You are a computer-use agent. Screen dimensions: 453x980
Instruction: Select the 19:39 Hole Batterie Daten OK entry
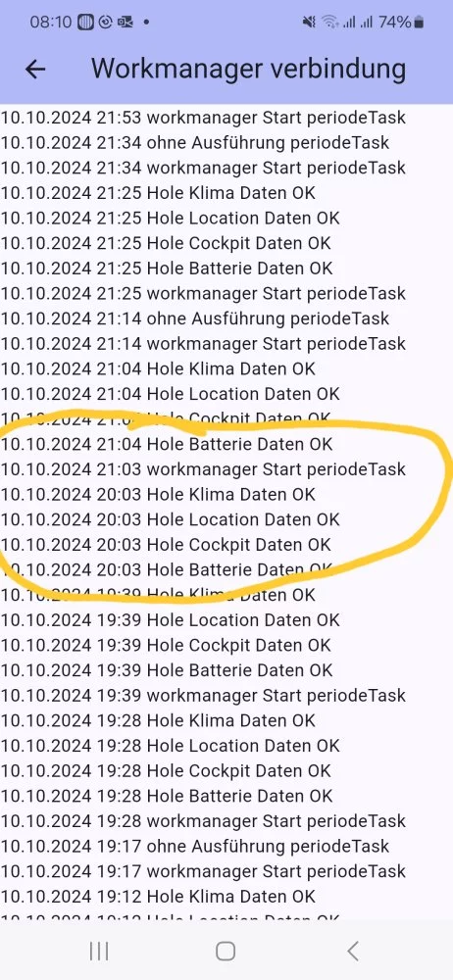coord(167,670)
